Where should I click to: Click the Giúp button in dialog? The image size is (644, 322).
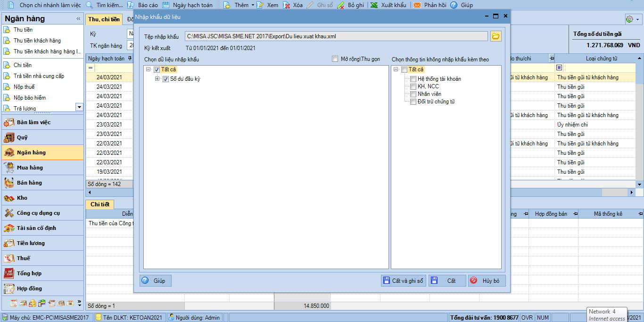click(155, 280)
